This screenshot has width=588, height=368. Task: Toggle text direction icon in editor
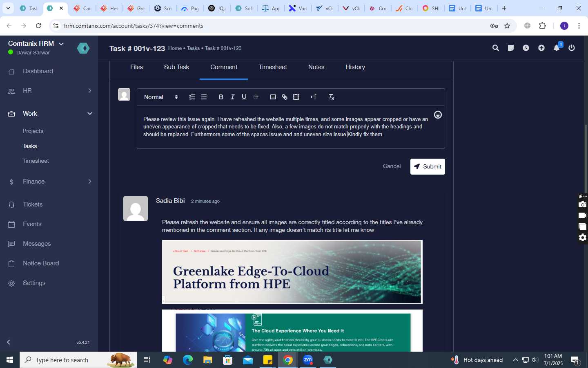point(314,97)
